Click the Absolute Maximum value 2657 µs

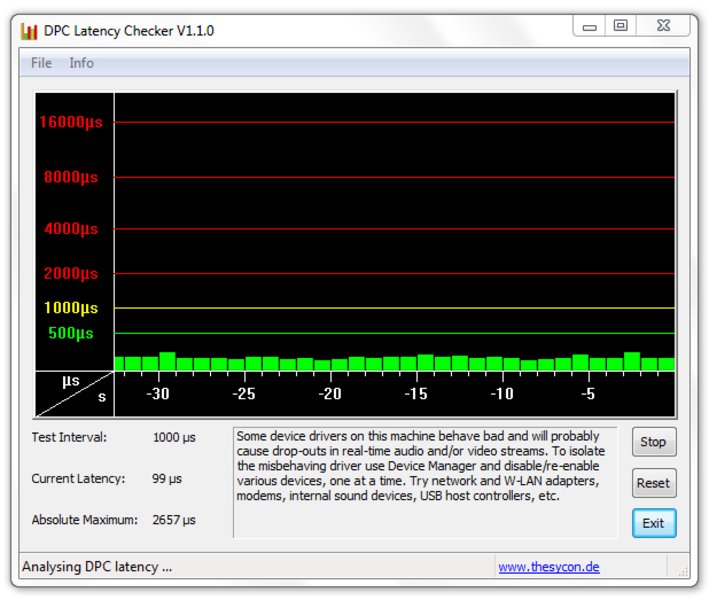(174, 520)
